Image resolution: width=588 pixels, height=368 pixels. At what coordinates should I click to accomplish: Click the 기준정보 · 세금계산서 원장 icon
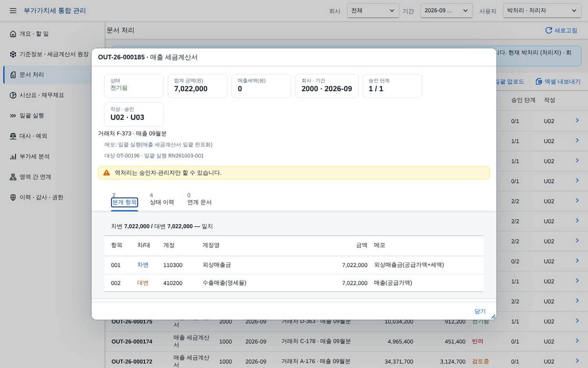pos(13,54)
